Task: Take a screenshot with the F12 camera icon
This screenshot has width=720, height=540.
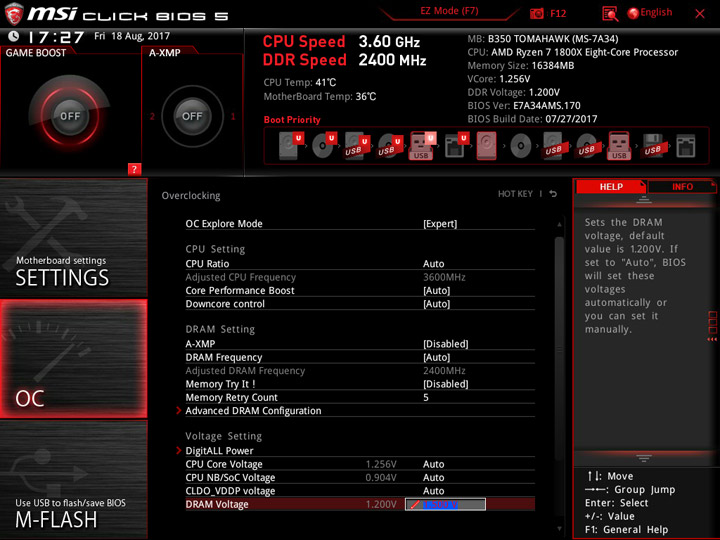Action: coord(536,13)
